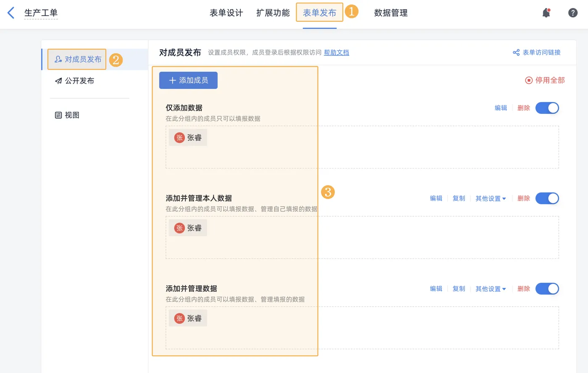
Task: Open 其他设置 dropdown for 添加并管理数据
Action: (490, 289)
